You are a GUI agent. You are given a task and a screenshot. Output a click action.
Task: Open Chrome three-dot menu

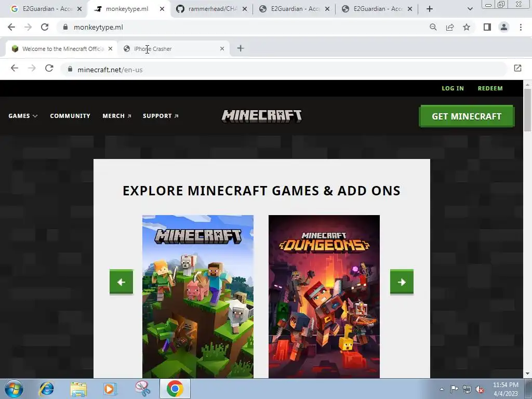click(x=521, y=27)
